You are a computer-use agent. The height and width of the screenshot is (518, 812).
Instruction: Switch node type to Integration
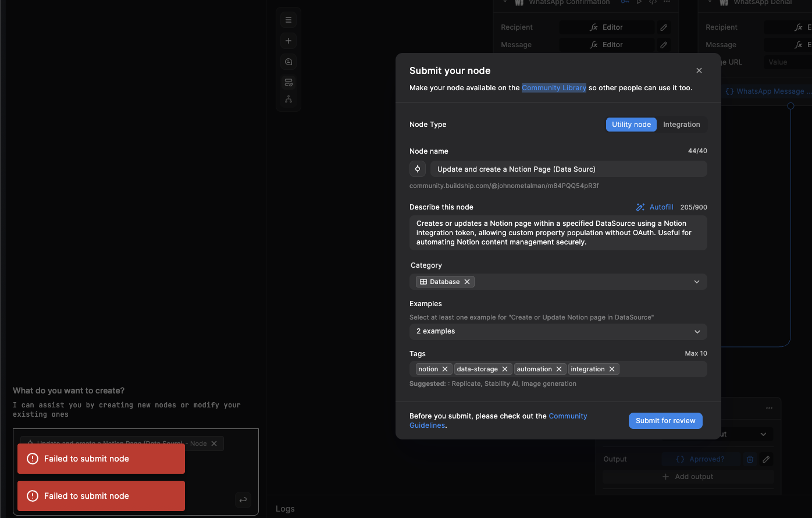point(682,125)
